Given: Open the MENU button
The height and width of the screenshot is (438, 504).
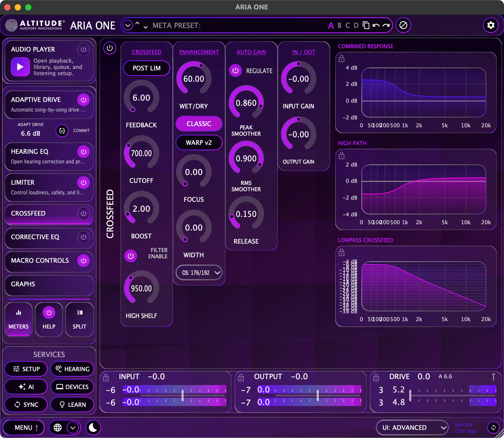Looking at the screenshot, I should pyautogui.click(x=24, y=428).
